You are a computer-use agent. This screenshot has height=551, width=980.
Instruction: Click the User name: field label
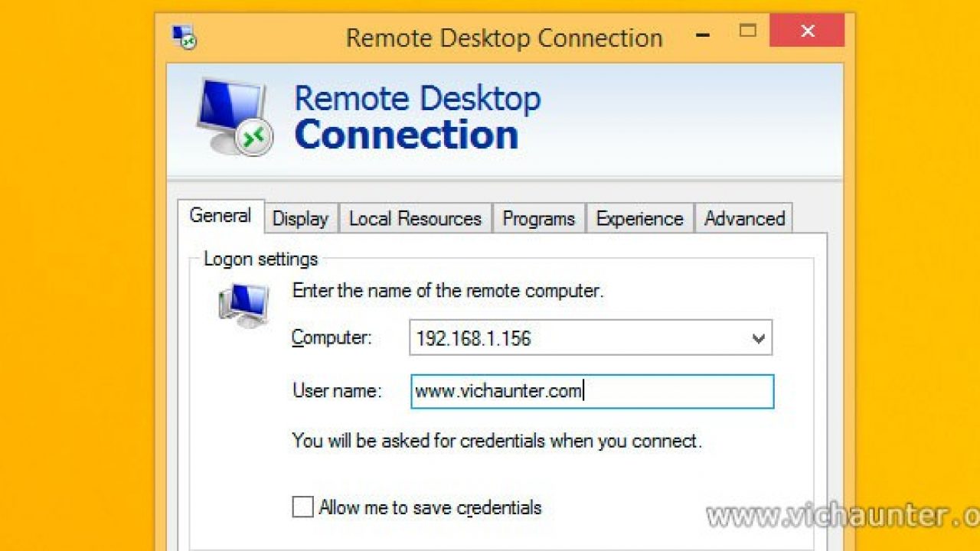pos(337,391)
